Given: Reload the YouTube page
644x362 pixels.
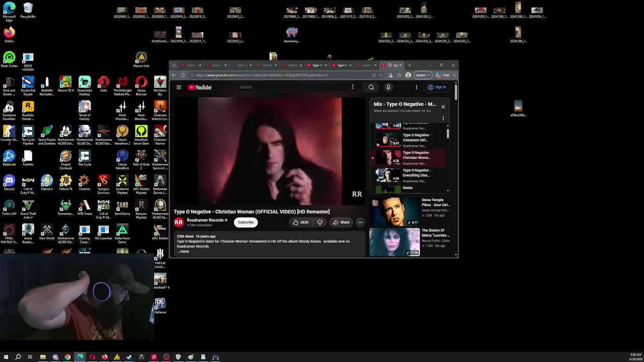Looking at the screenshot, I should point(183,75).
